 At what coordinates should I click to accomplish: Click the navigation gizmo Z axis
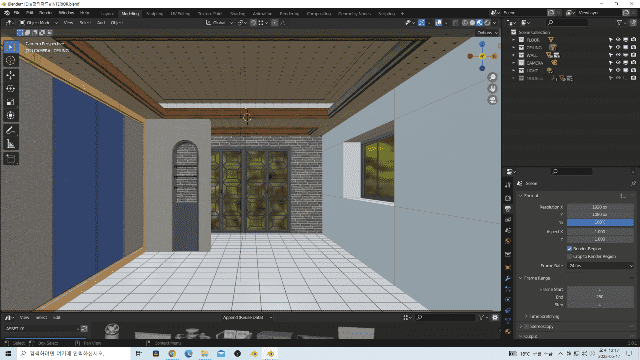click(x=482, y=44)
